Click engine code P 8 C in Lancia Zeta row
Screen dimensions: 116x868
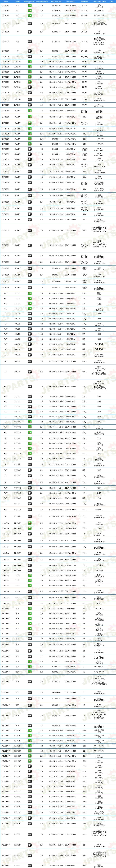click(x=99, y=604)
